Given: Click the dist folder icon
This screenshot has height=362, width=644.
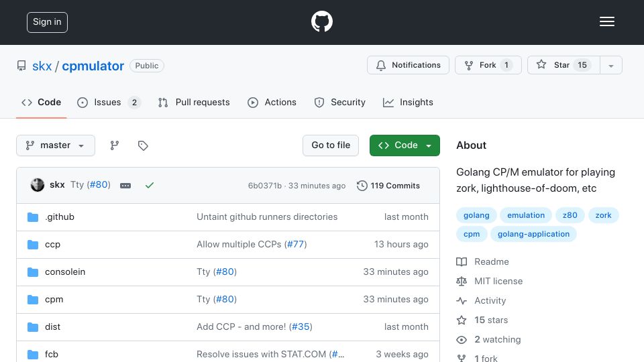Looking at the screenshot, I should (33, 326).
